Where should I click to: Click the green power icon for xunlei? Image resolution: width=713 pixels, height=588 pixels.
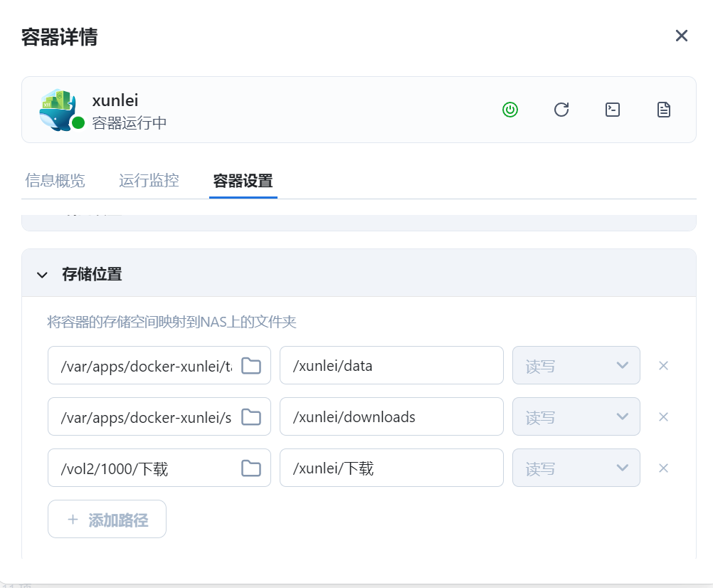[509, 110]
